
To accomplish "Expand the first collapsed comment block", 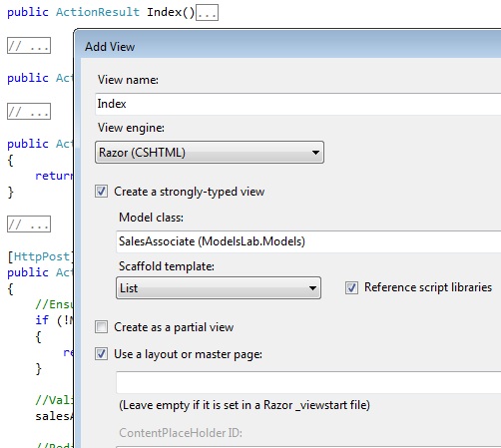I will point(29,46).
